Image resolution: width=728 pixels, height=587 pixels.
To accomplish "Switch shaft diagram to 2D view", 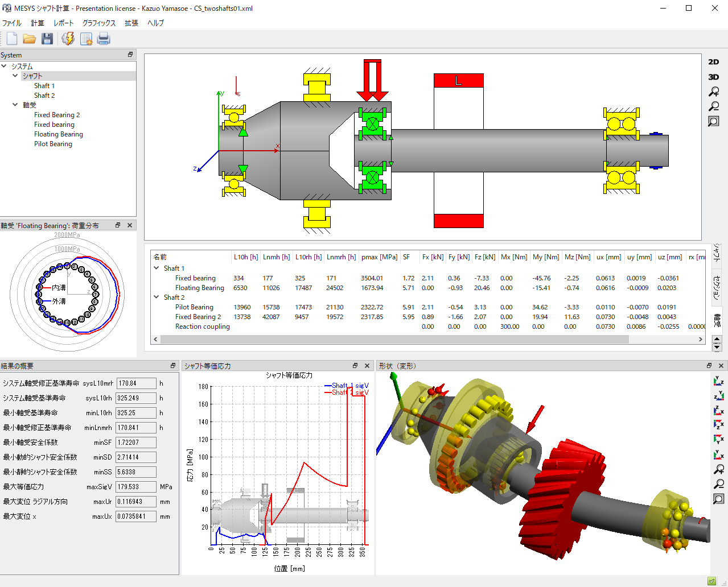I will [713, 62].
